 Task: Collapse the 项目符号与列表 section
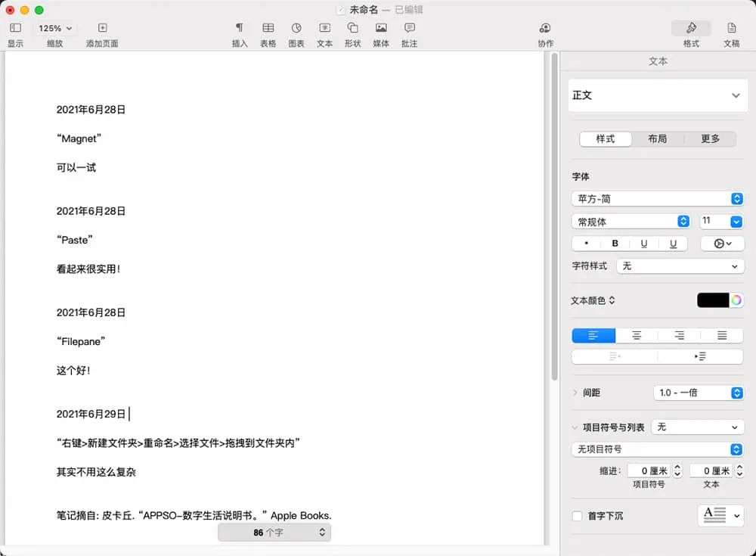(x=575, y=427)
